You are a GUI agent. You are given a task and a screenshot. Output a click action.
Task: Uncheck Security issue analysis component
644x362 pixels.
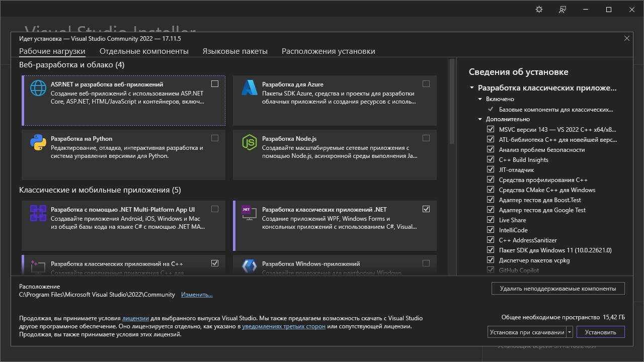[x=491, y=149]
